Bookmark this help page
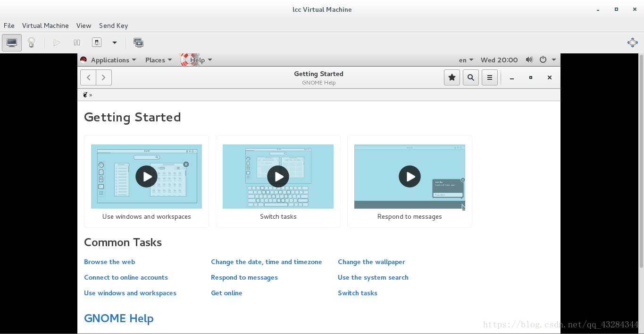The height and width of the screenshot is (334, 644). click(x=452, y=77)
